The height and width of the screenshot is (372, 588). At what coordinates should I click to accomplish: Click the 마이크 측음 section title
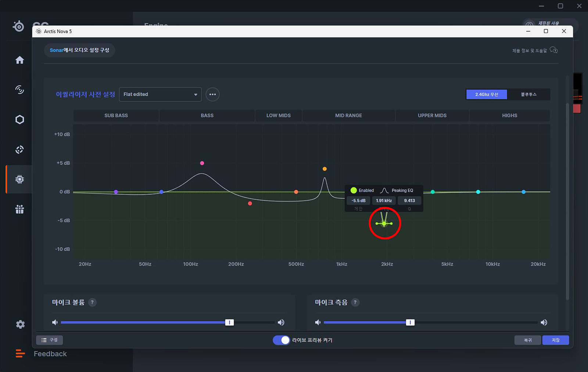click(x=331, y=302)
